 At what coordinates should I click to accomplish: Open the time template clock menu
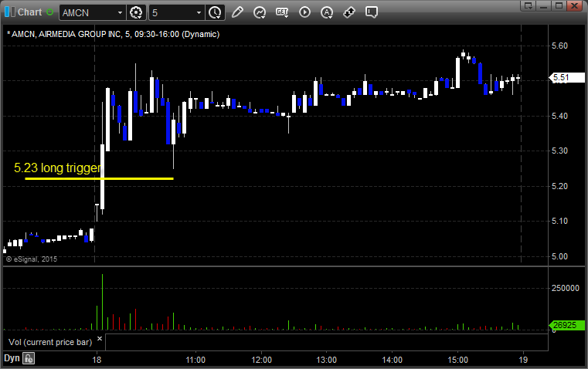click(x=216, y=12)
